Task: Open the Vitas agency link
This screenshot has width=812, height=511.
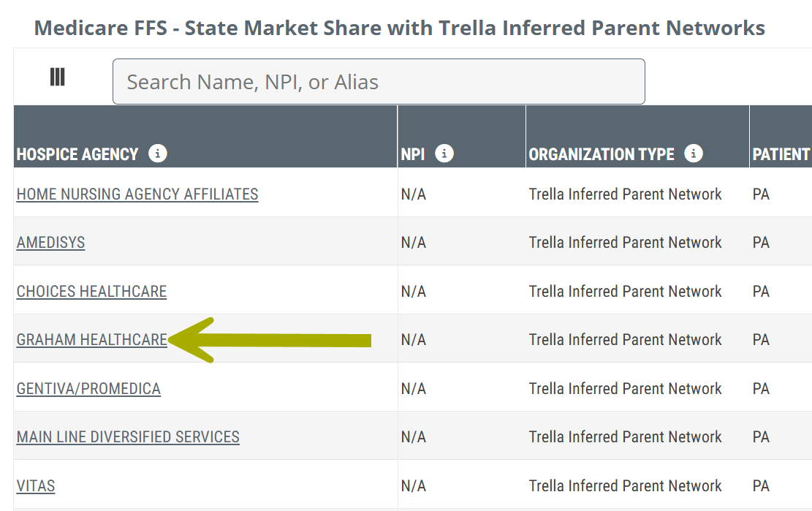Action: coord(36,486)
